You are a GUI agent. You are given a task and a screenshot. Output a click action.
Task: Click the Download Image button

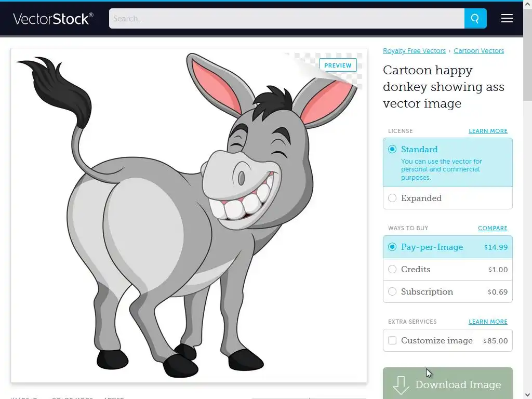click(x=447, y=383)
